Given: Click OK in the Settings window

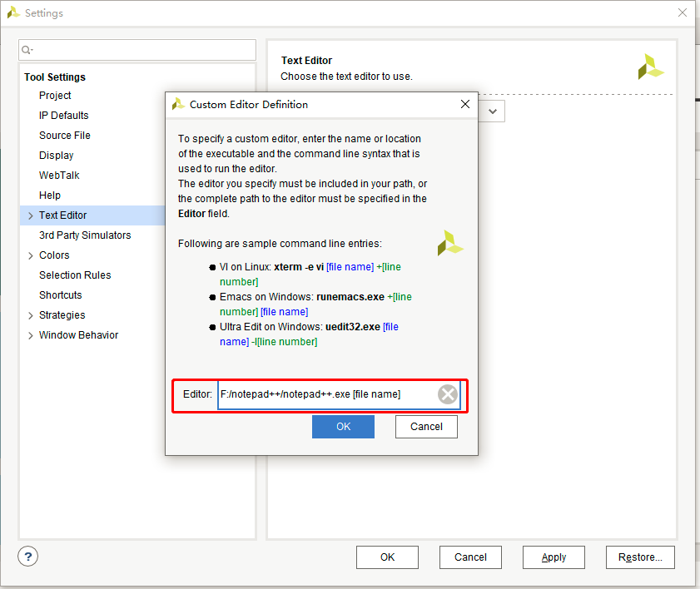Looking at the screenshot, I should (387, 557).
